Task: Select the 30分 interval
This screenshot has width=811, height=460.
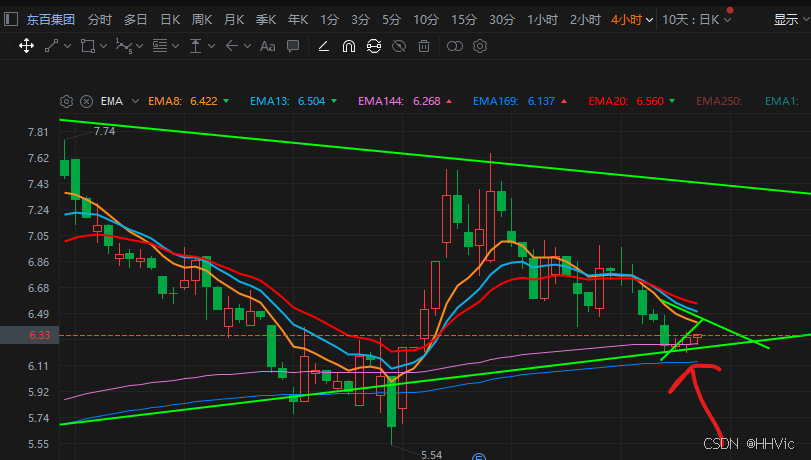Action: 502,20
